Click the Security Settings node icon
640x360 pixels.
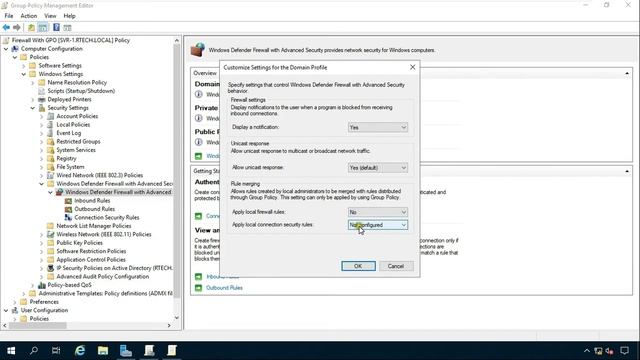click(x=42, y=108)
